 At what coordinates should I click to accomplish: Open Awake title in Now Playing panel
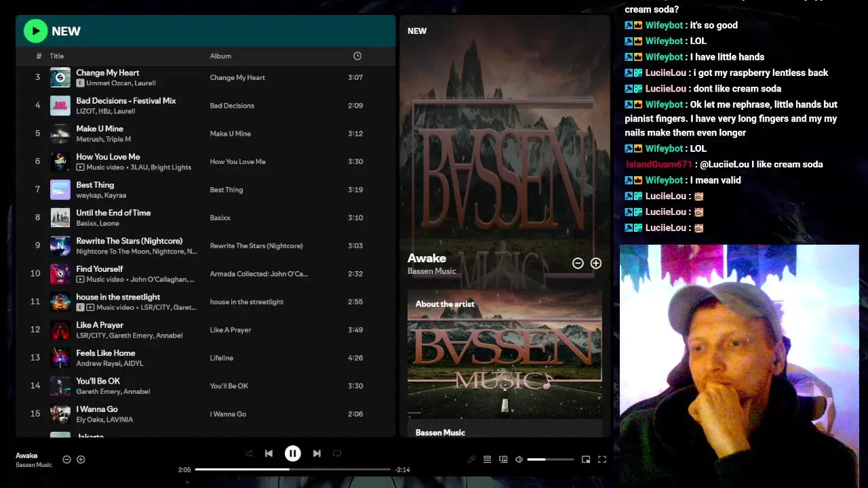pyautogui.click(x=427, y=258)
